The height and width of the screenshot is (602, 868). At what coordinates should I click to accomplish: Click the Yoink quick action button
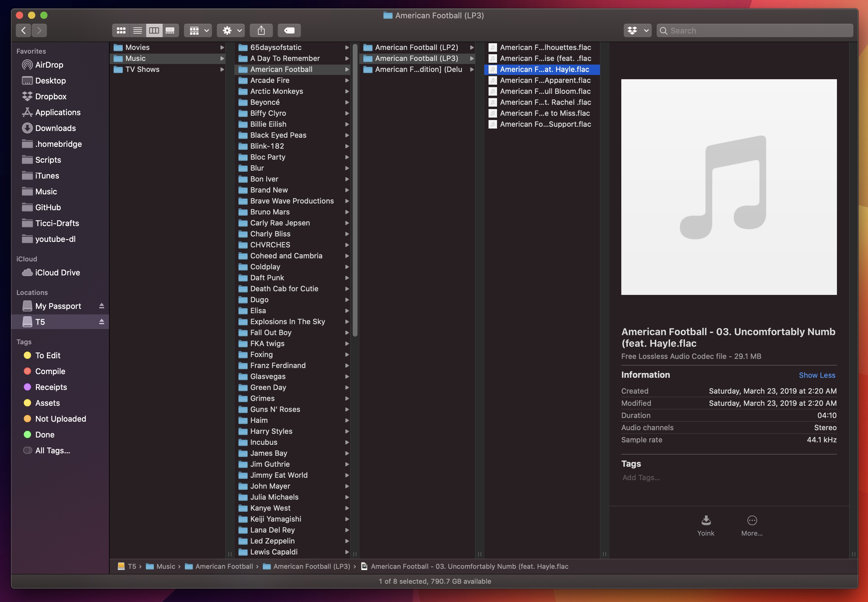[x=705, y=526]
